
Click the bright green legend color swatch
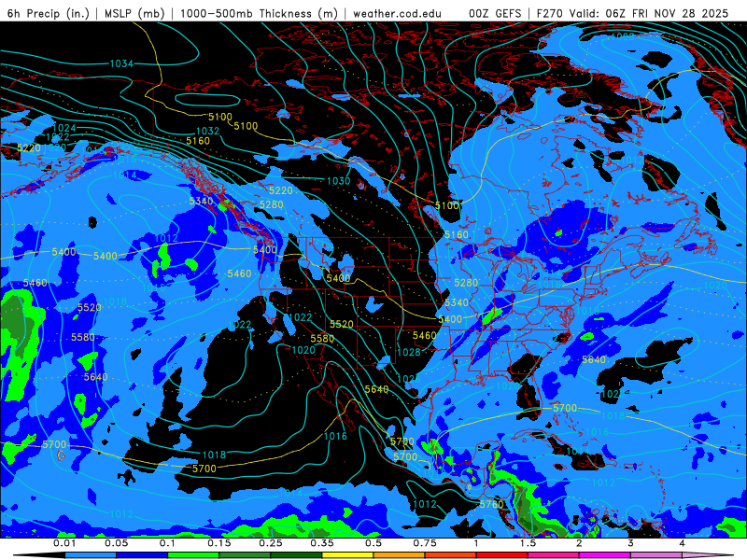coord(193,555)
